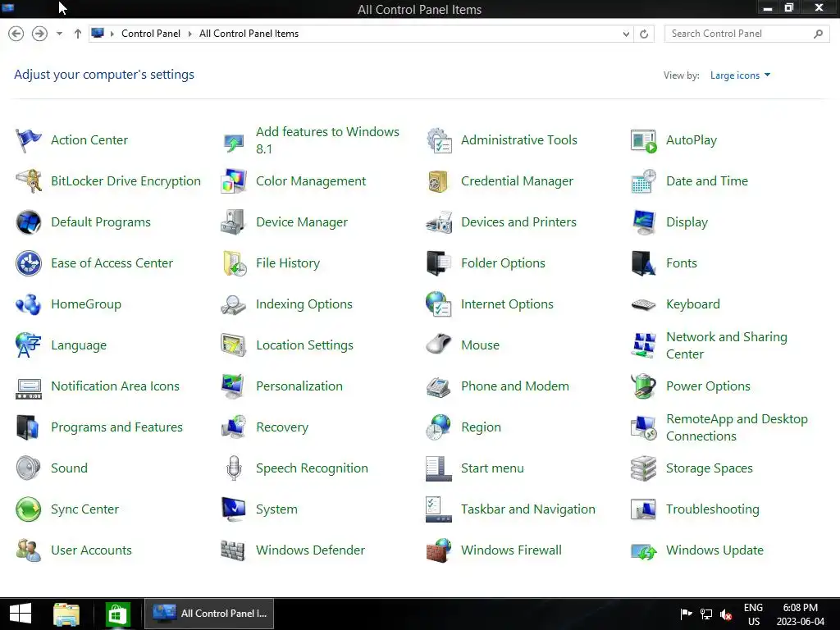
Task: Focus the Search Control Panel field
Action: 746,34
